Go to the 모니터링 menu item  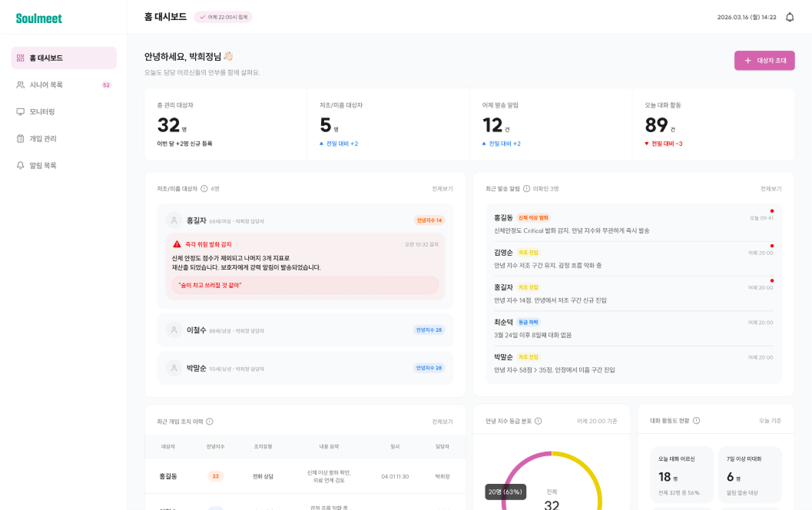coord(64,112)
